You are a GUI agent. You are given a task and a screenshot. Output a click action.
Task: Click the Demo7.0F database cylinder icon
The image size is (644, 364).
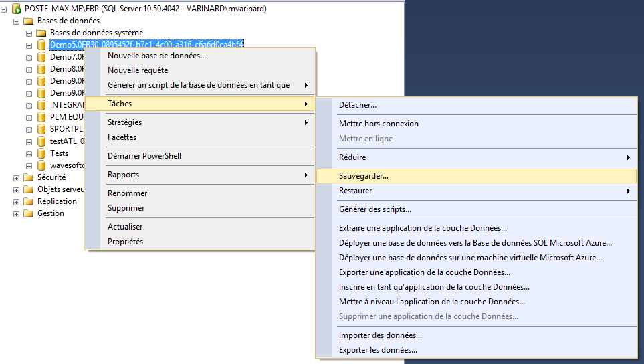click(x=41, y=57)
